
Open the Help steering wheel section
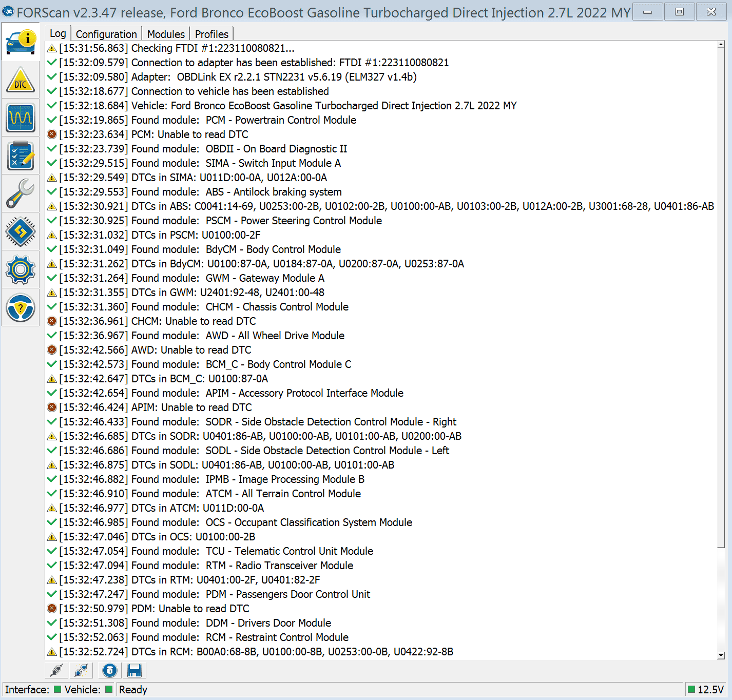click(x=21, y=308)
